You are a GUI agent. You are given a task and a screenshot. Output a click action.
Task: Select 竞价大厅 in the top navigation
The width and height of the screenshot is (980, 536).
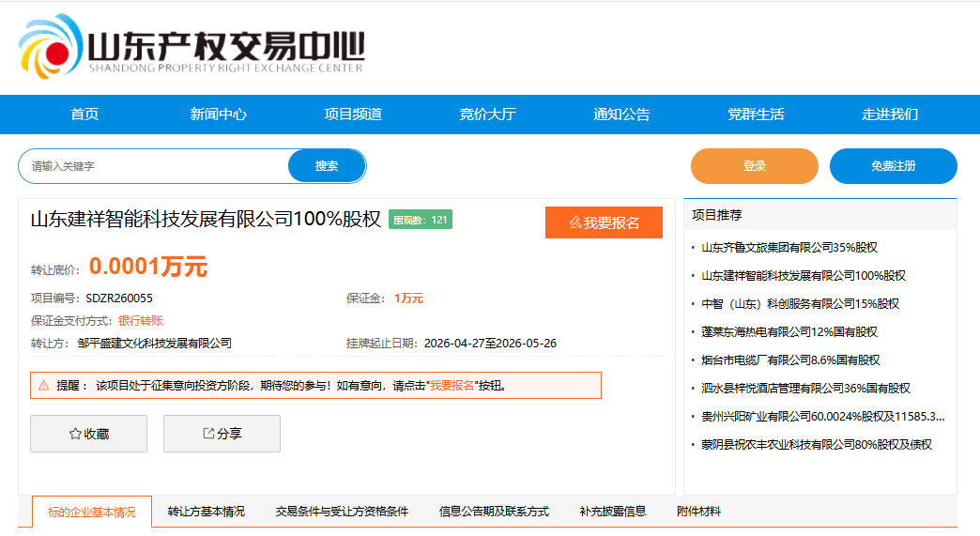(x=487, y=115)
